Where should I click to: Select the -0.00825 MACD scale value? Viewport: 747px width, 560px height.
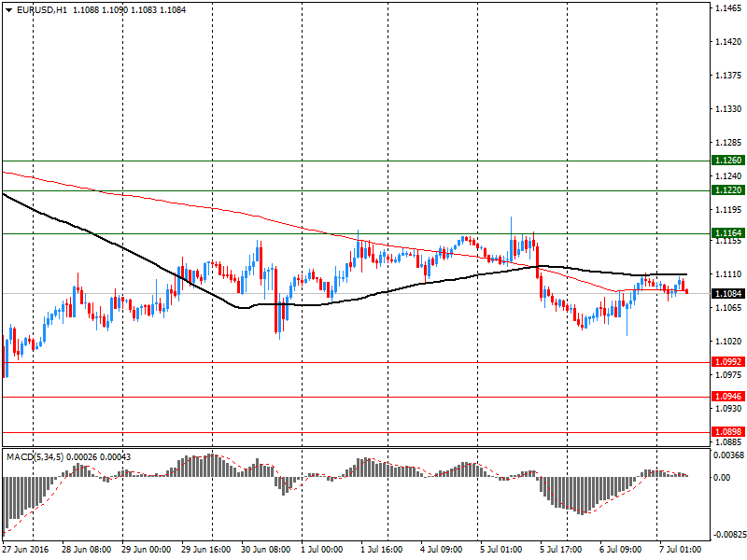(729, 535)
